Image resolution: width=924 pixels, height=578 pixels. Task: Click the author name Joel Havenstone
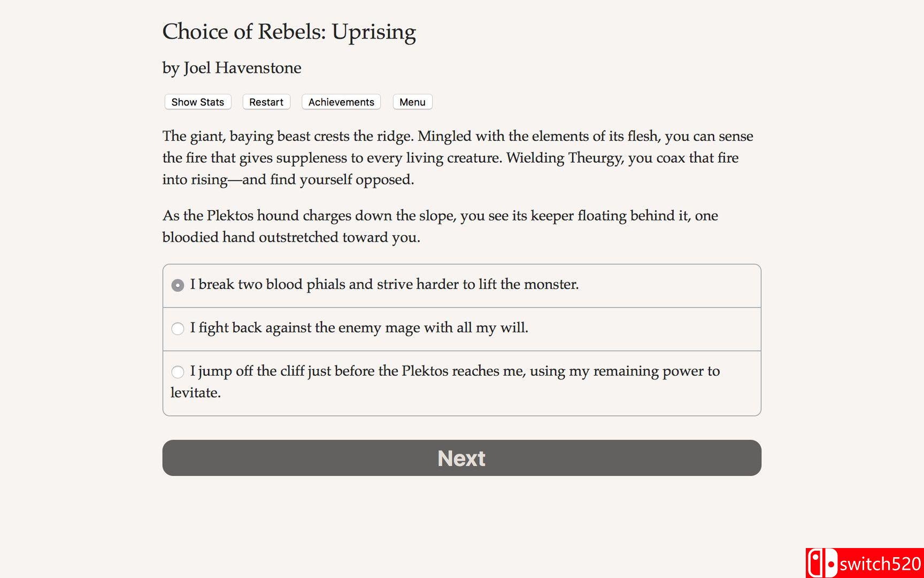pos(231,68)
